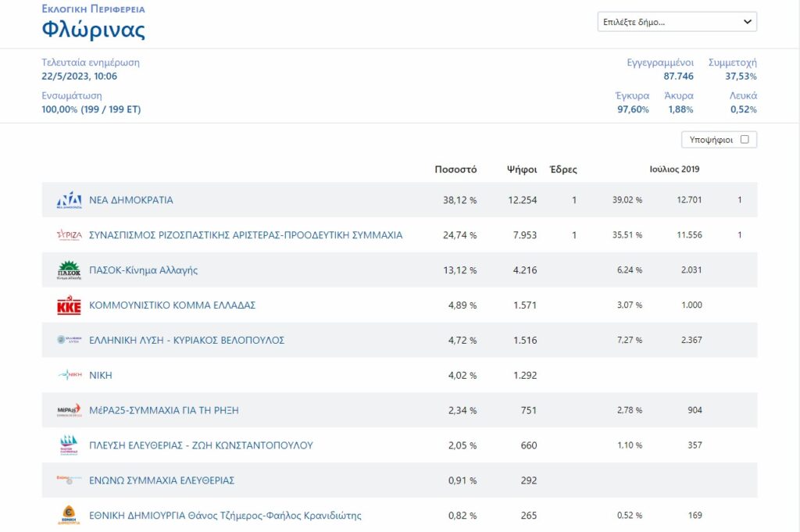Click the Φλώρινας region heading

[x=93, y=30]
